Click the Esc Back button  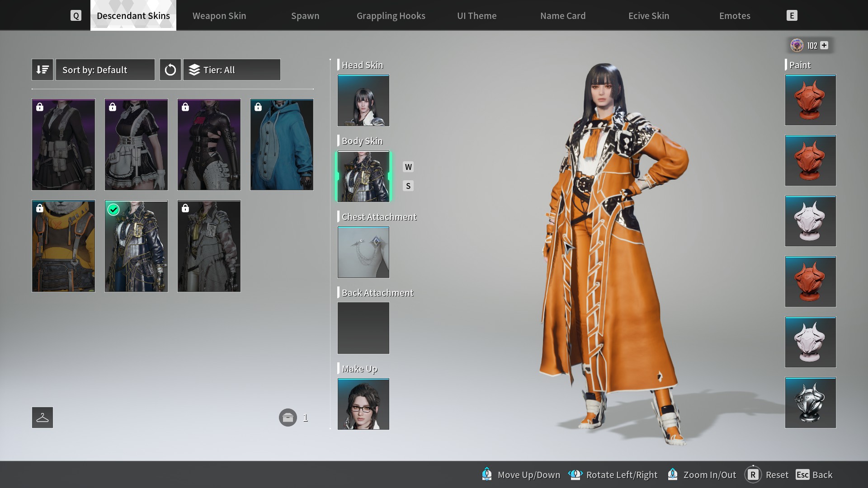click(814, 474)
